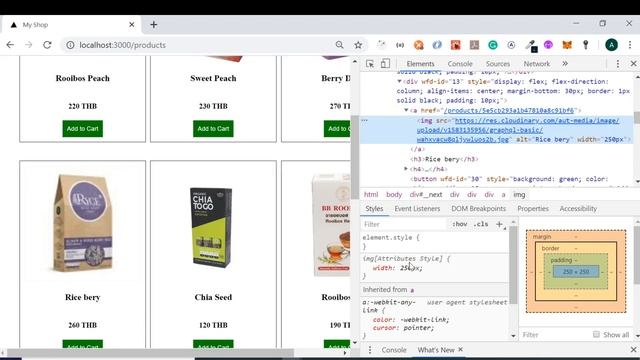Close the bottom drawer with the X
Image resolution: width=640 pixels, height=360 pixels.
click(x=633, y=350)
